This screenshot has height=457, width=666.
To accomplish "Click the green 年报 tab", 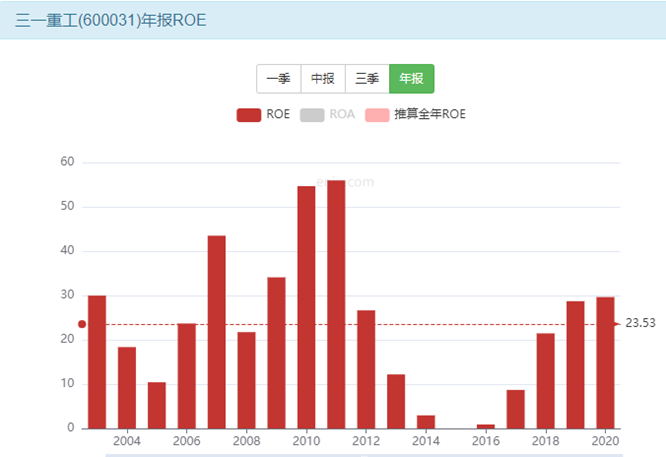I will [x=411, y=79].
